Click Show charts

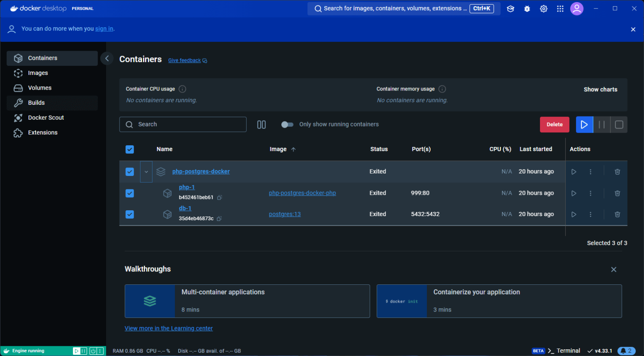600,89
